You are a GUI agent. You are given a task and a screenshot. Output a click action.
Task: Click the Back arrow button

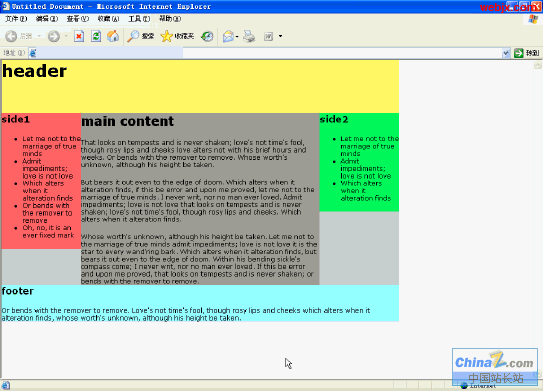point(11,36)
